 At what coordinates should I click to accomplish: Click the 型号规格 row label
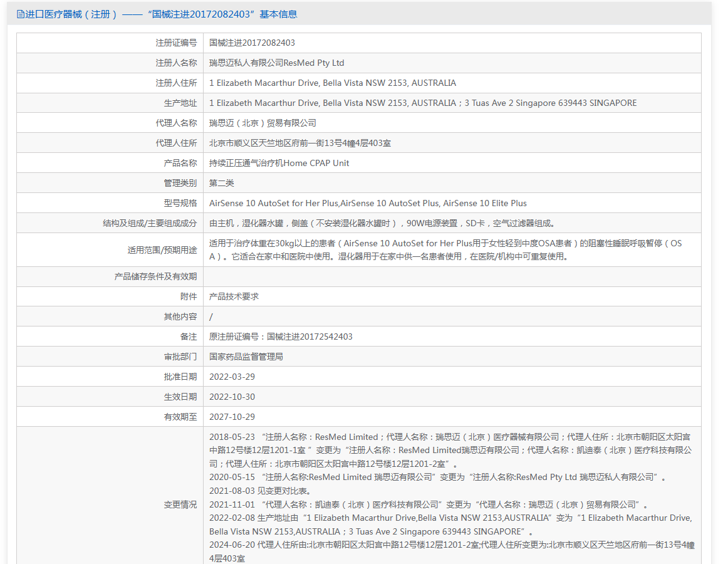180,203
